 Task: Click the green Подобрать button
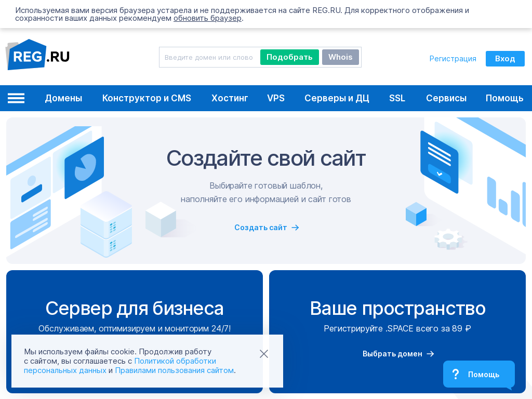(x=289, y=57)
